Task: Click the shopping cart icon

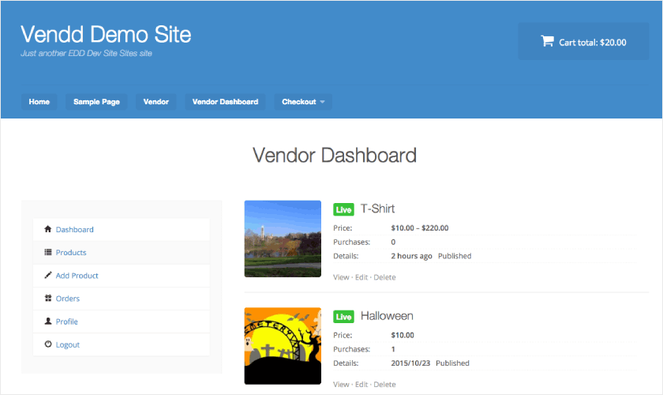Action: pyautogui.click(x=547, y=41)
